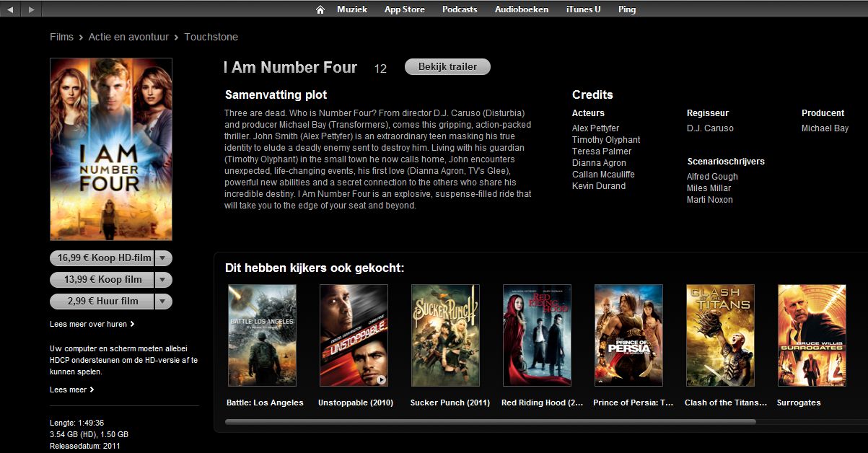Go forward with the right arrow button

(30, 9)
